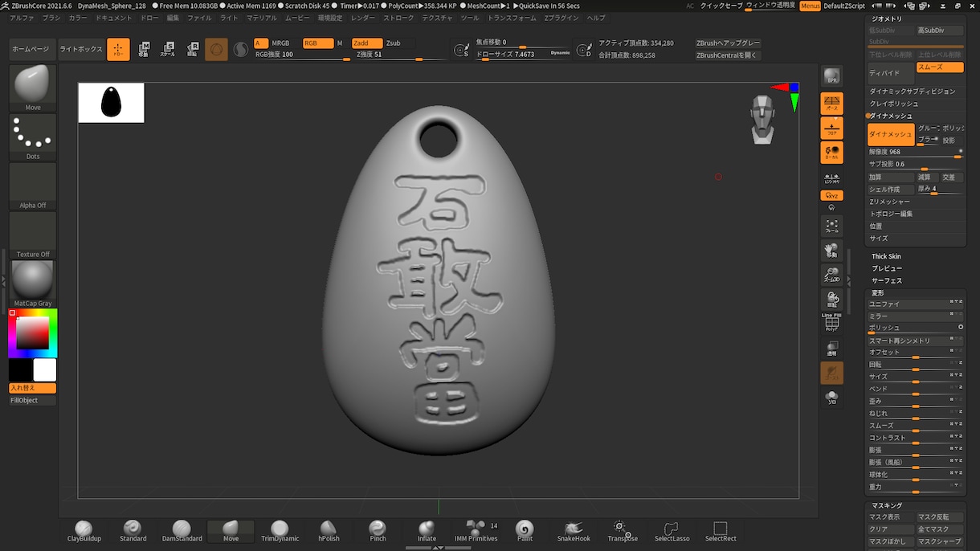Open the レンダー menu
Screen dimensions: 980x551
tap(362, 18)
